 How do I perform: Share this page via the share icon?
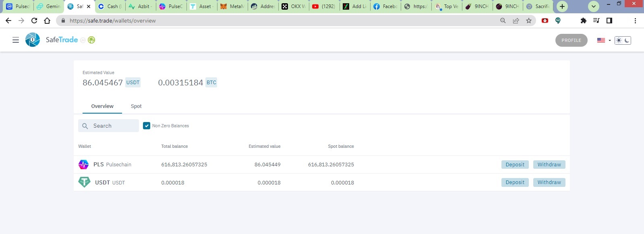516,21
